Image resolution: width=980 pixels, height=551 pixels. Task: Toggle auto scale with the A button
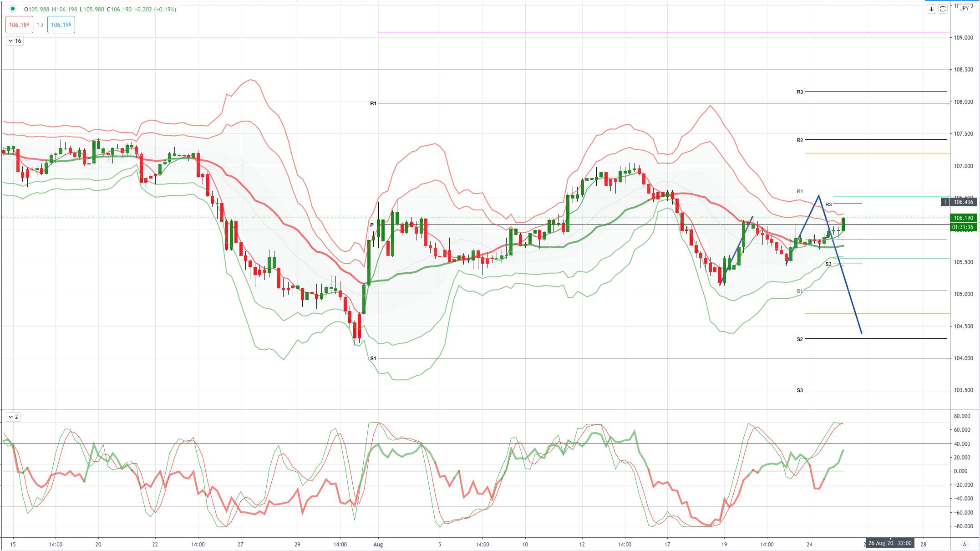tap(964, 544)
